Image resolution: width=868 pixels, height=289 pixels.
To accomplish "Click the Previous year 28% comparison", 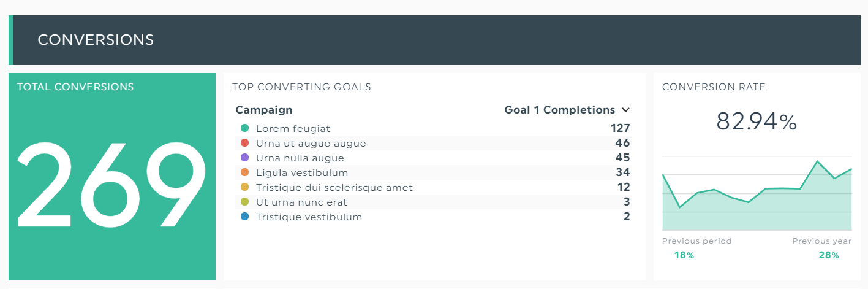I will (x=821, y=248).
